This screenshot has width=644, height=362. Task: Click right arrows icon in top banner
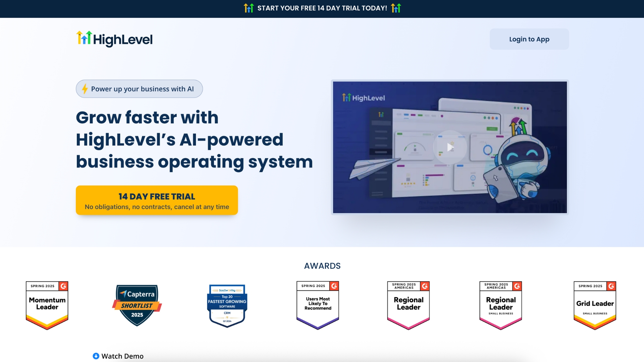coord(396,8)
